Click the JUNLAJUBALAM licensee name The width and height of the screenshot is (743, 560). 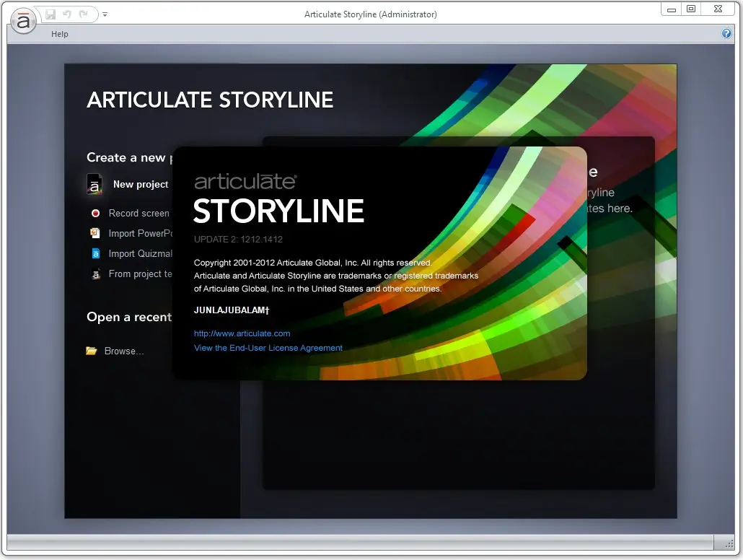tap(232, 310)
